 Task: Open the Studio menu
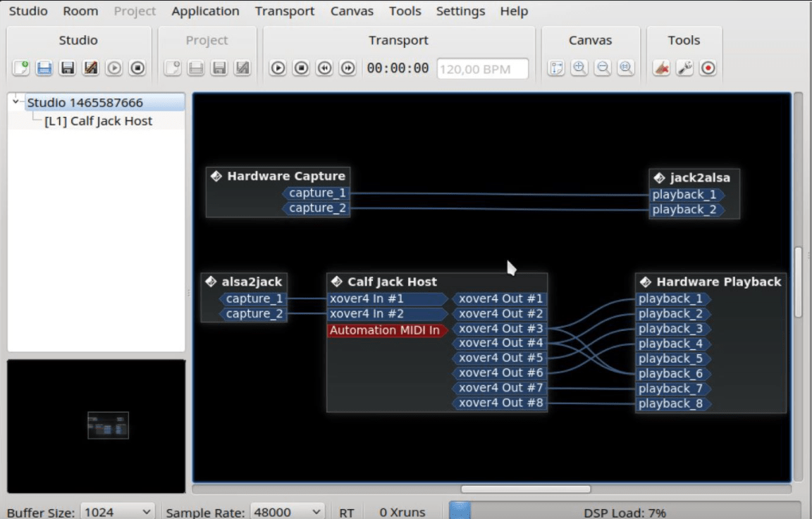coord(28,11)
